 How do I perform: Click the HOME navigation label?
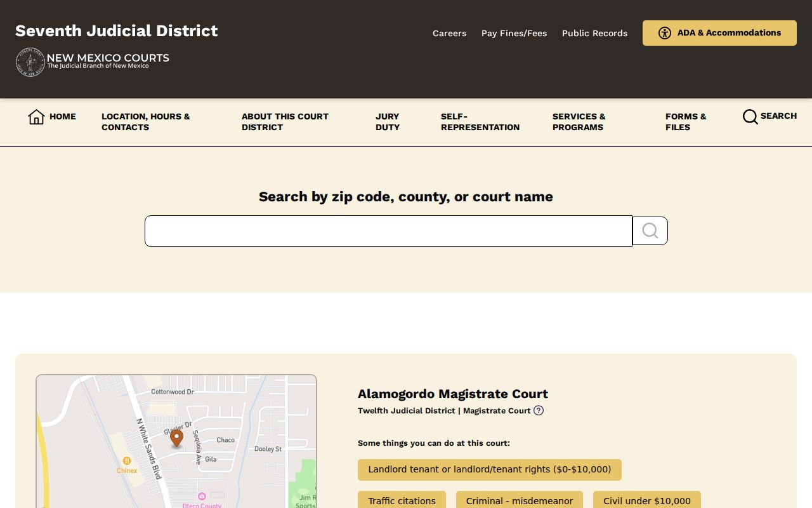point(63,116)
